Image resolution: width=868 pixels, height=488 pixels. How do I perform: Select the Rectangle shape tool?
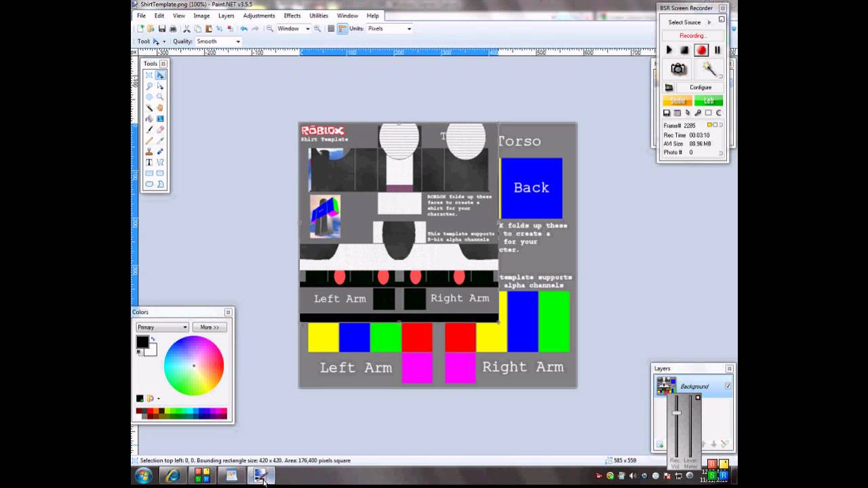tap(149, 173)
